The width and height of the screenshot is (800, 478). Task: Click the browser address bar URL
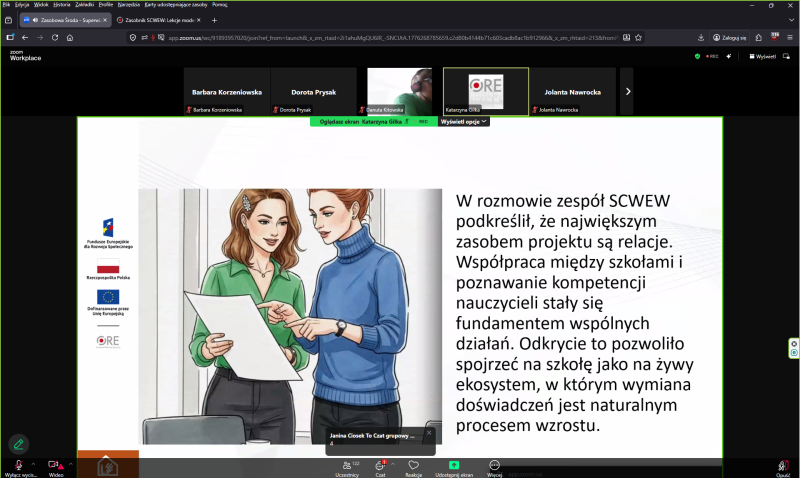(x=400, y=38)
